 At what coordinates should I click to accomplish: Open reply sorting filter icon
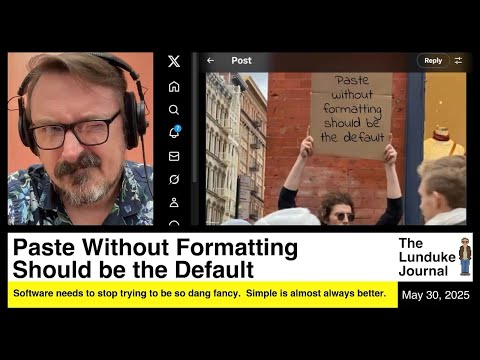point(458,60)
